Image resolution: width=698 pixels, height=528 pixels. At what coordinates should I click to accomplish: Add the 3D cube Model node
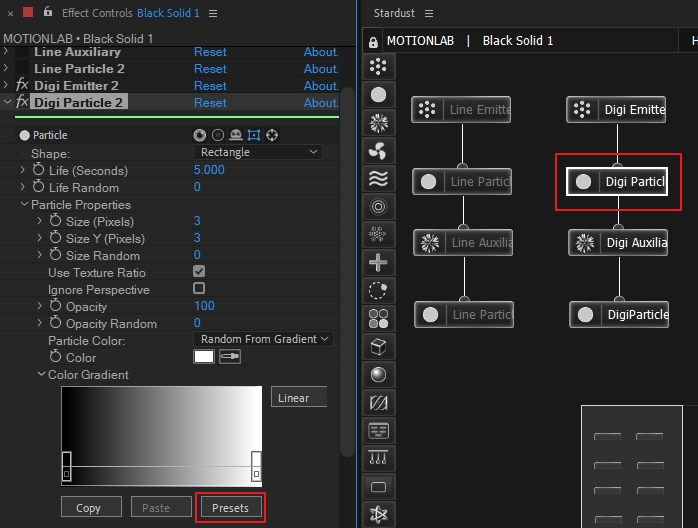coord(378,347)
